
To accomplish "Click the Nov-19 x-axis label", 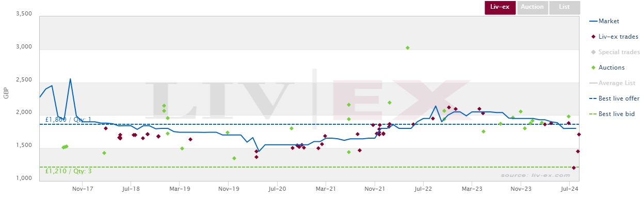I will coord(228,189).
